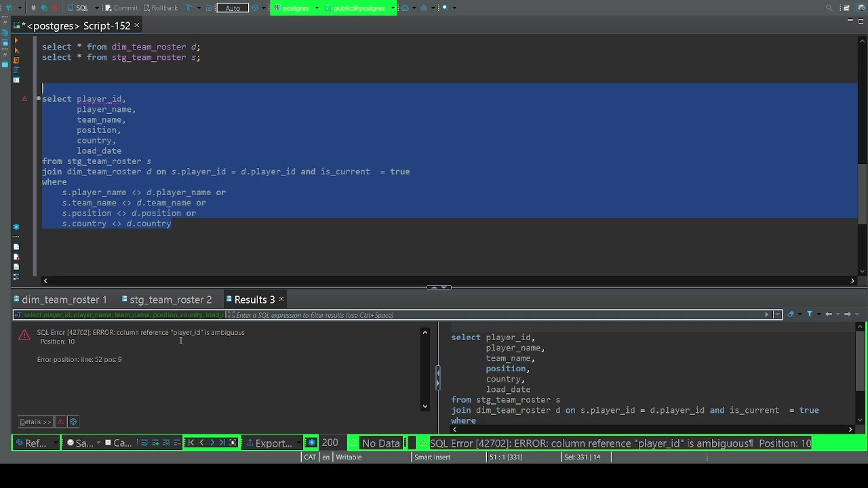Click the editor maximize icon top right
This screenshot has height=488, width=868.
tap(860, 21)
